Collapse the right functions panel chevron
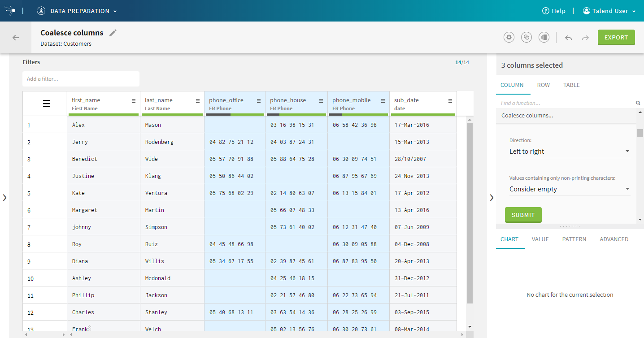Image resolution: width=644 pixels, height=338 pixels. coord(492,197)
